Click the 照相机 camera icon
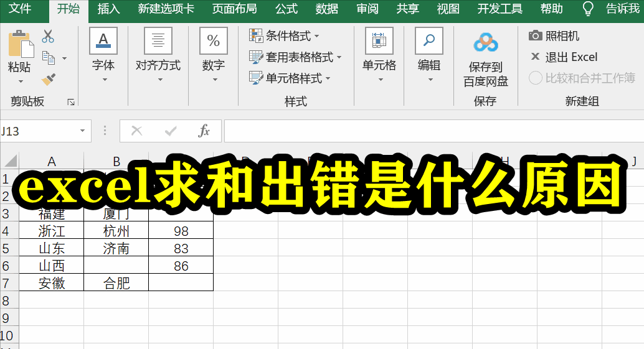The height and width of the screenshot is (349, 644). 535,35
